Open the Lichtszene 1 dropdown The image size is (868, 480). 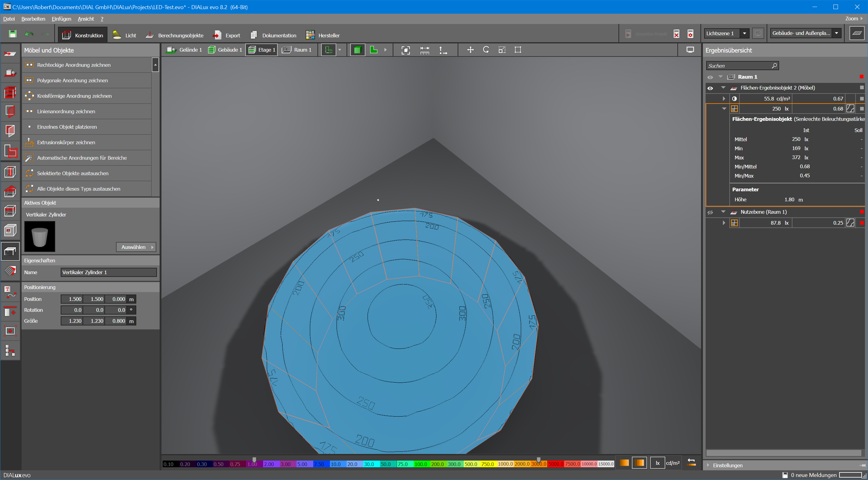click(744, 33)
